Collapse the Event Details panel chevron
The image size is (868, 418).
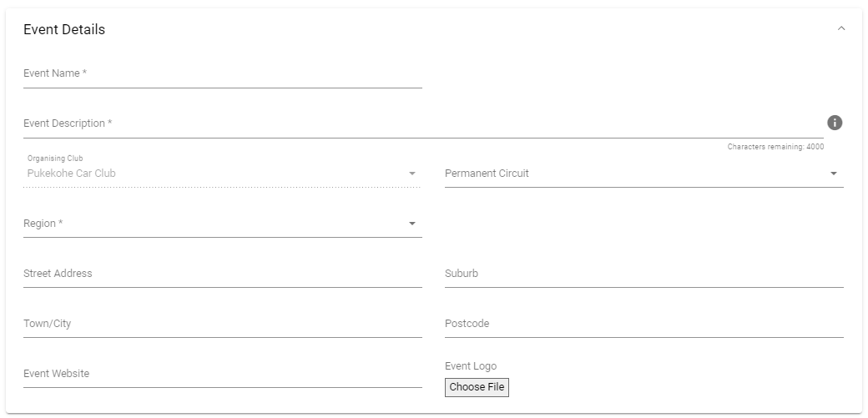click(841, 28)
